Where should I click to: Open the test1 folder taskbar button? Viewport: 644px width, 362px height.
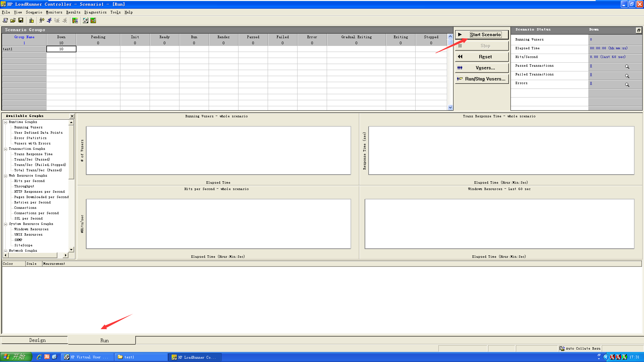click(141, 357)
